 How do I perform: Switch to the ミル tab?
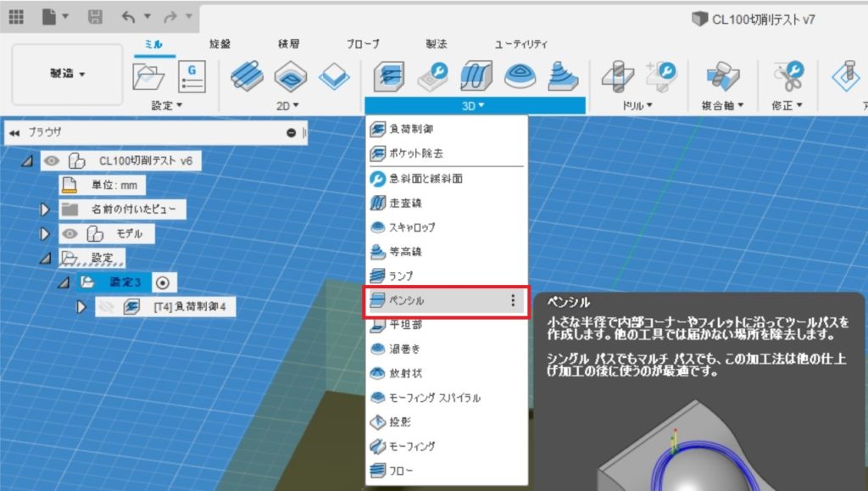[x=154, y=44]
